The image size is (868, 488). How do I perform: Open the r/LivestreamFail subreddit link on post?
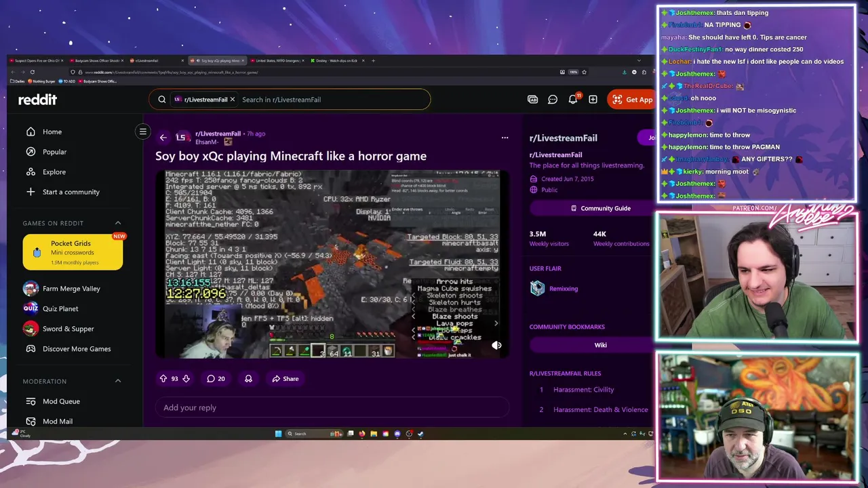[218, 134]
